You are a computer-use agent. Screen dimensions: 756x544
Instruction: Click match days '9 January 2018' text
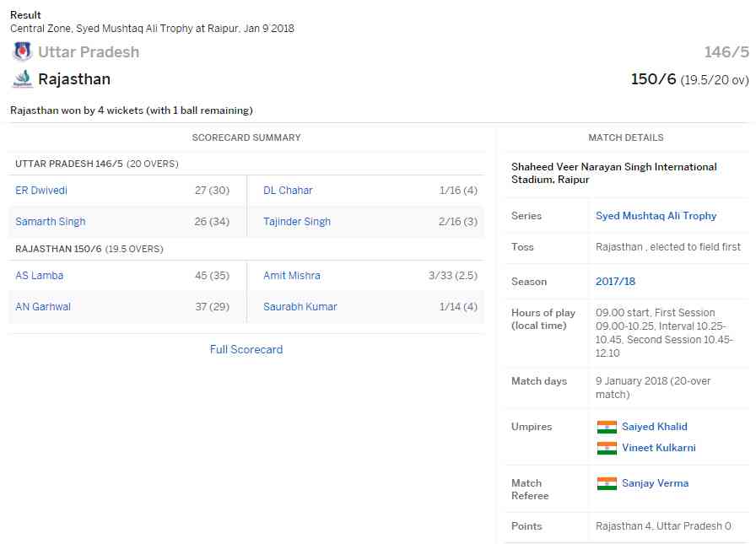click(x=653, y=388)
